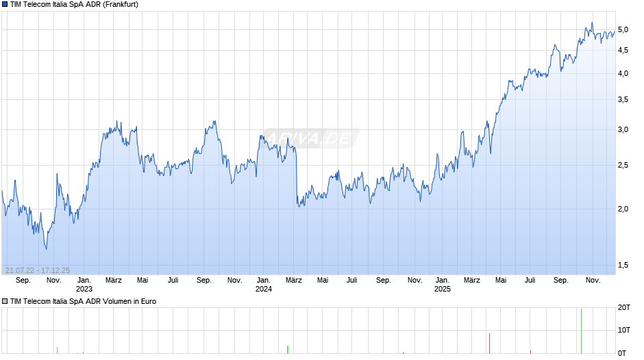Click the Nov. label preceding Jan. 2023

click(54, 280)
